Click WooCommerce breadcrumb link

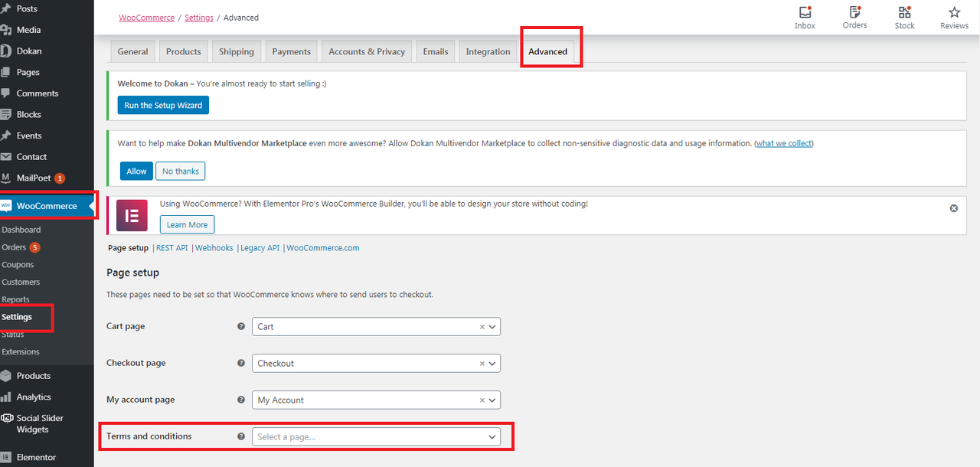145,18
